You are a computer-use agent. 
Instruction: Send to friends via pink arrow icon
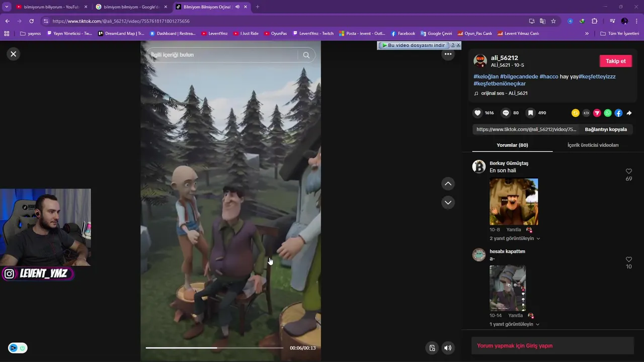[597, 113]
